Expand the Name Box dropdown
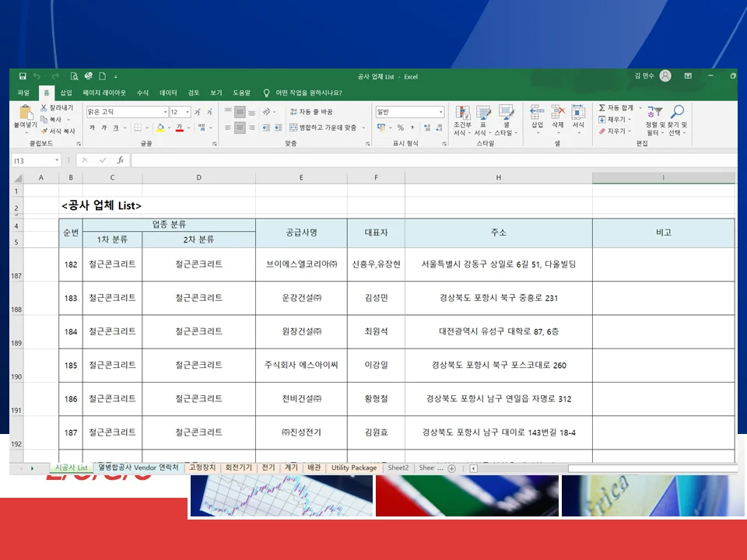The image size is (747, 560). (x=57, y=160)
